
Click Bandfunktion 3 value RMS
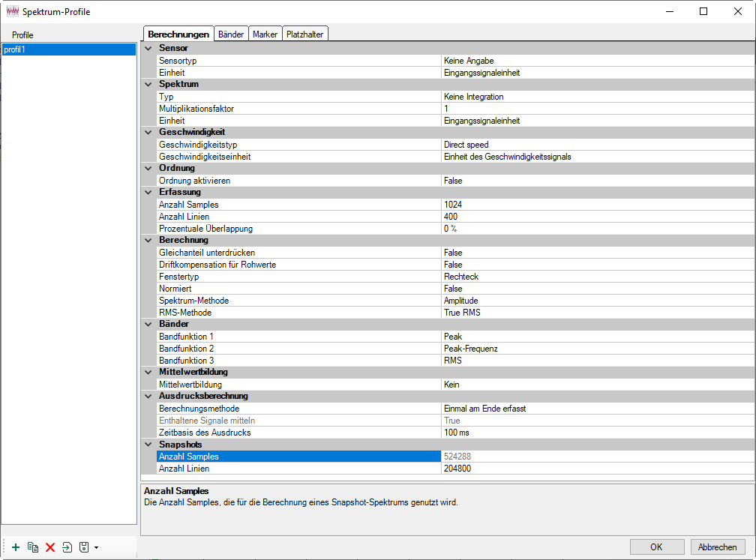point(598,361)
